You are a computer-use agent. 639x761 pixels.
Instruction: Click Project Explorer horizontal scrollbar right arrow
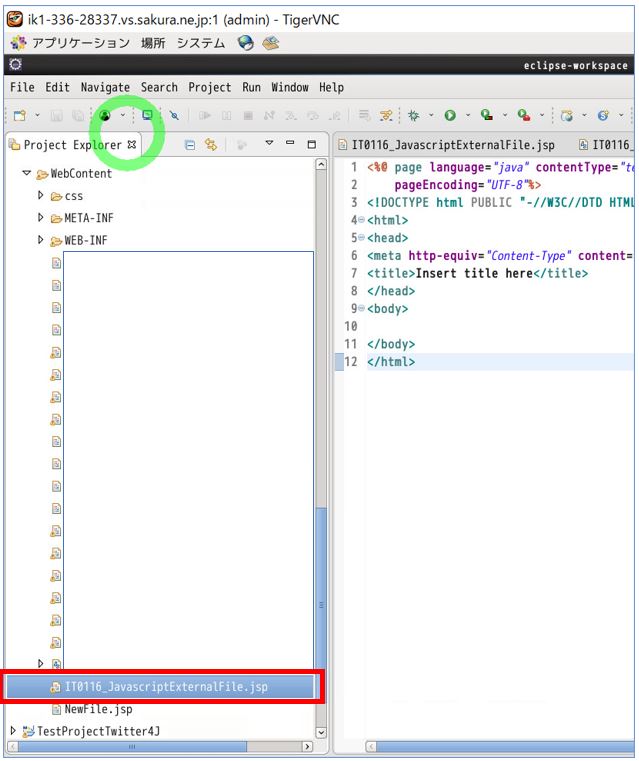tap(307, 746)
